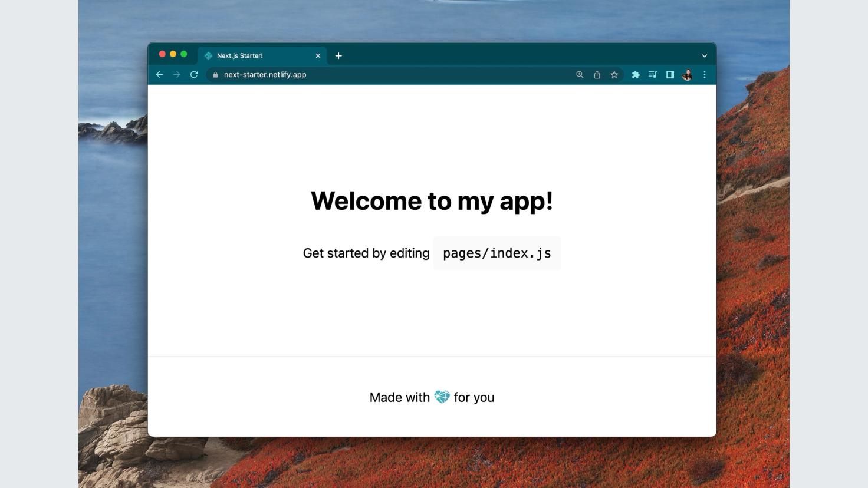Screen dimensions: 868x488
Task: Maximize the window with the green button
Action: (x=184, y=54)
